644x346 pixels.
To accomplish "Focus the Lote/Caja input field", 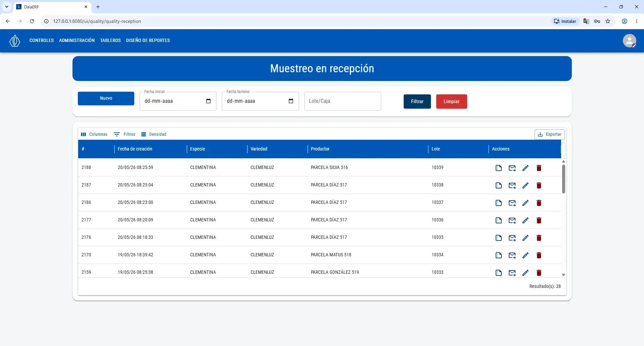I will tap(343, 101).
